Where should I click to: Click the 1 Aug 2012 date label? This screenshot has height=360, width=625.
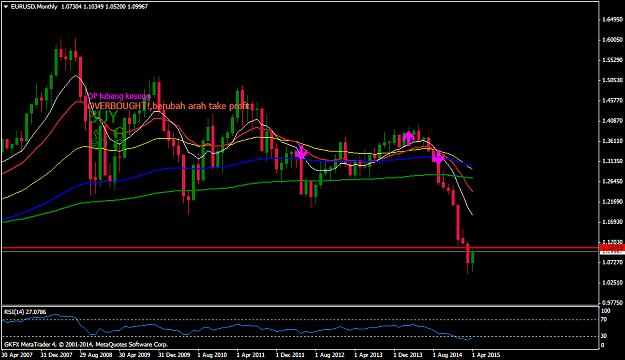(x=330, y=355)
